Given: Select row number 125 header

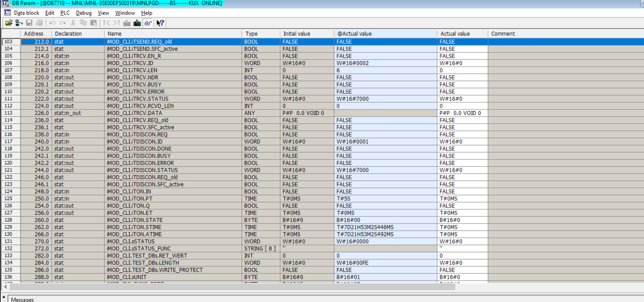Looking at the screenshot, I should pyautogui.click(x=9, y=199).
